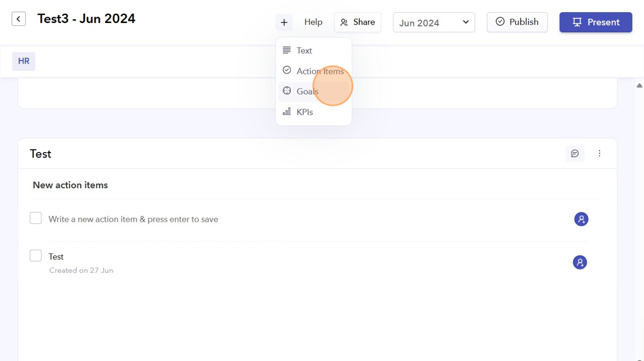Viewport: 644px width, 361px height.
Task: Click the Test action item text
Action: click(x=56, y=257)
